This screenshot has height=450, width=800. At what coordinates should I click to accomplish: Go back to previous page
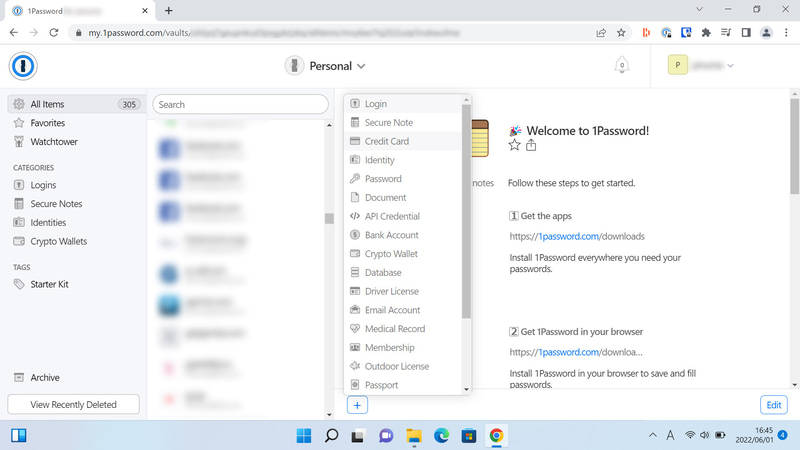click(x=14, y=33)
